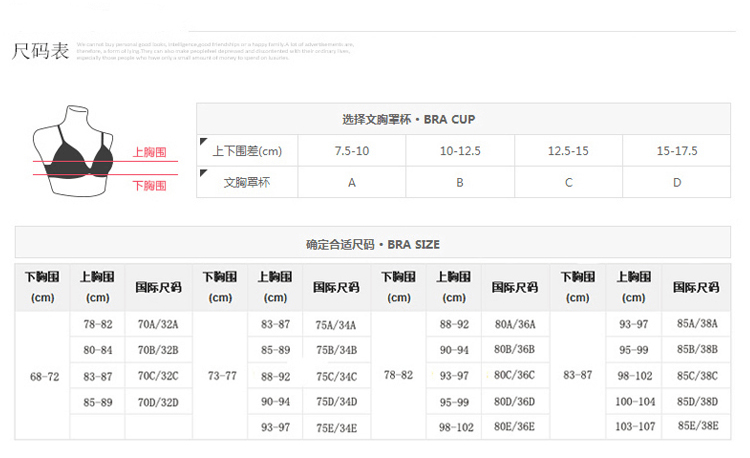This screenshot has height=458, width=750.
Task: Select size 85E/38E cell
Action: click(697, 426)
